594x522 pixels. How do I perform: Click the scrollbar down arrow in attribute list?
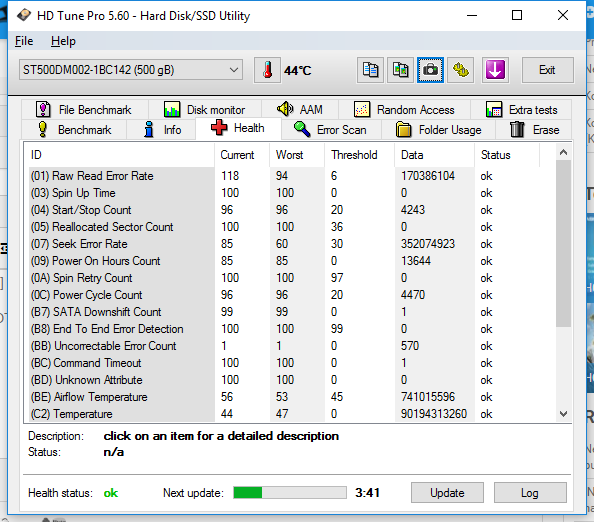(563, 414)
